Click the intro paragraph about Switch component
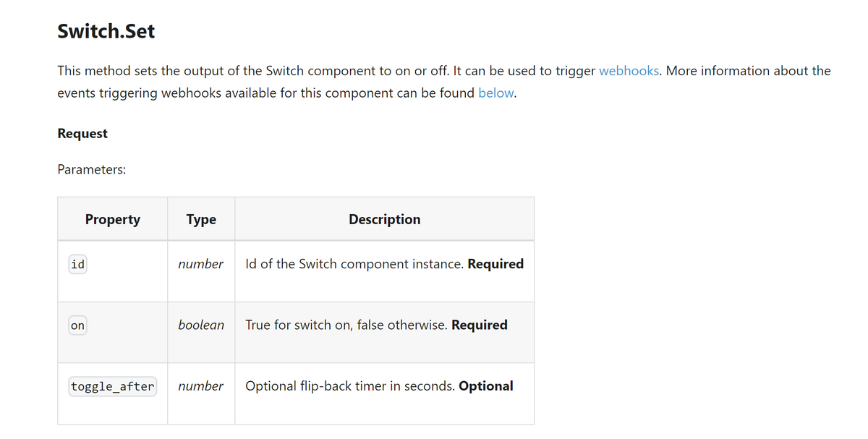868x439 pixels. click(444, 82)
